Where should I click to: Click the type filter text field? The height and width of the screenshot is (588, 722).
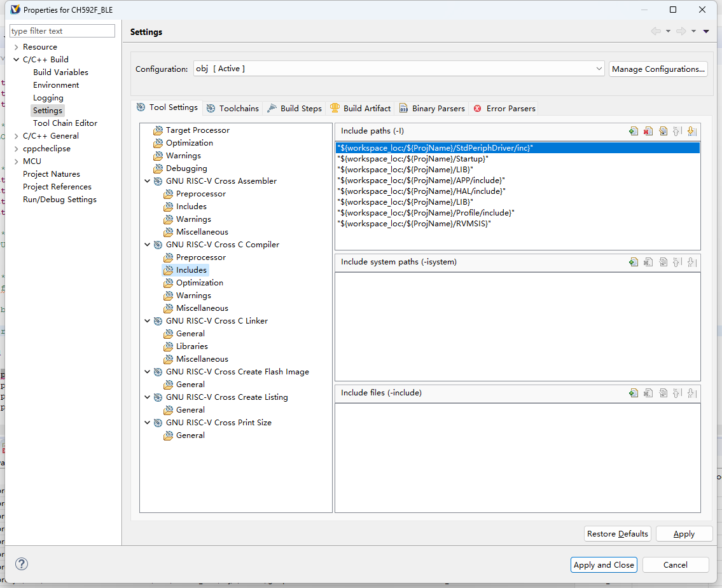62,31
